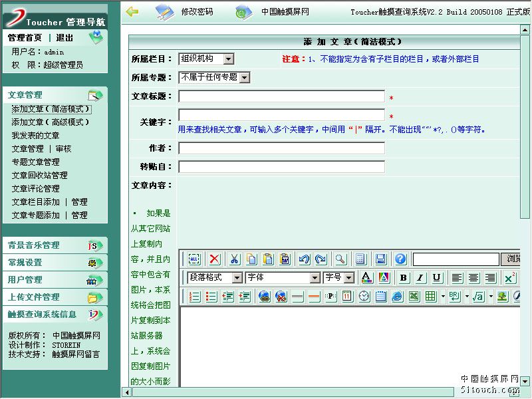Insert current time with clock icon
Screen dimensions: 532x399
364,297
